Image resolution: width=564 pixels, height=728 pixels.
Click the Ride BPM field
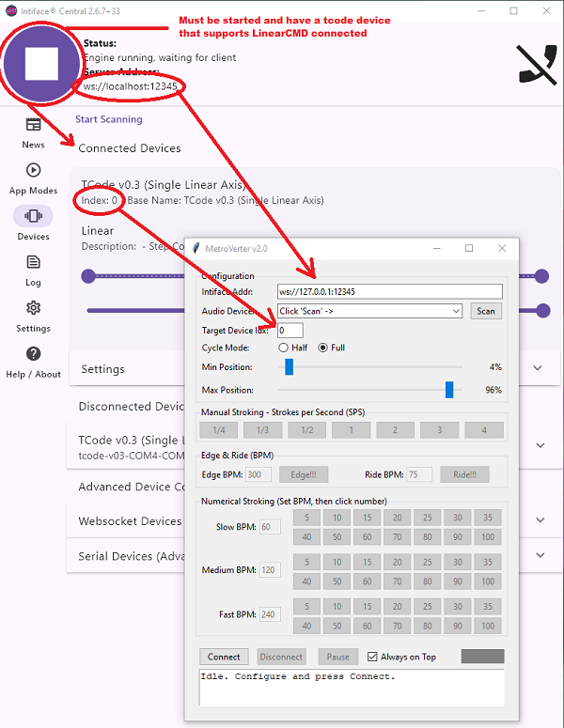click(x=419, y=474)
